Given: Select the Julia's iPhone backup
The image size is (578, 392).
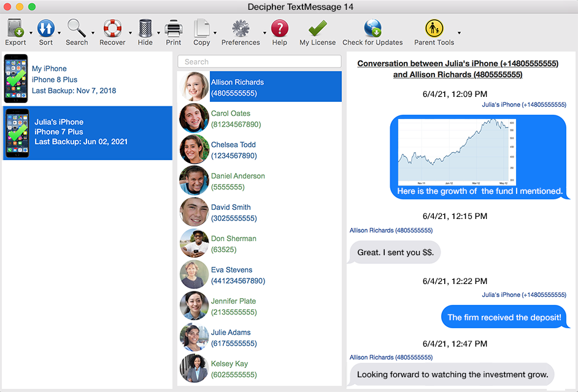Looking at the screenshot, I should tap(86, 133).
